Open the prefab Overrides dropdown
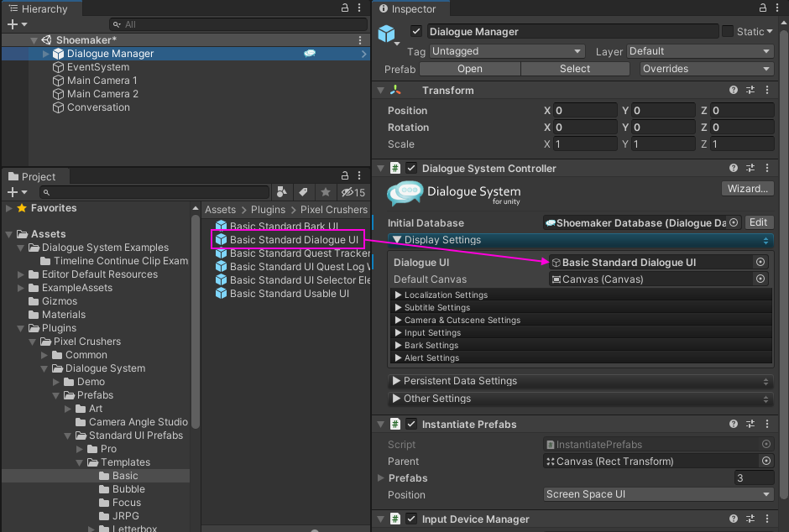 (707, 69)
